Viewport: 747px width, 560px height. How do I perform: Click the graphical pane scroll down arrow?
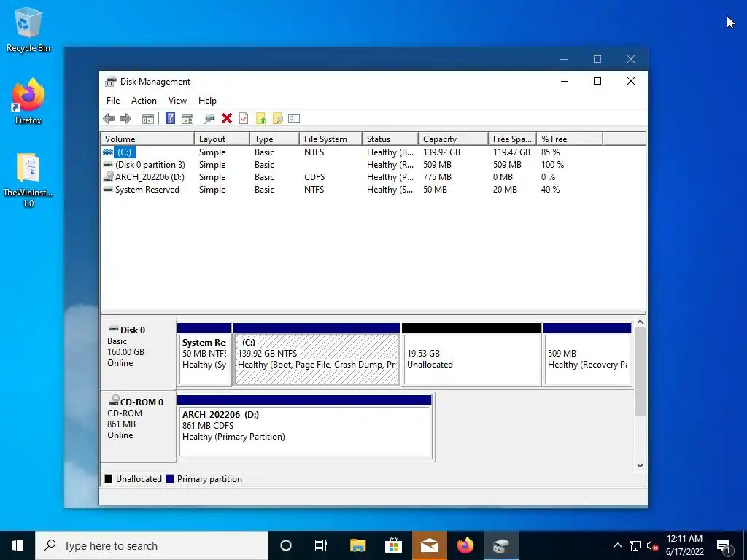(x=640, y=466)
